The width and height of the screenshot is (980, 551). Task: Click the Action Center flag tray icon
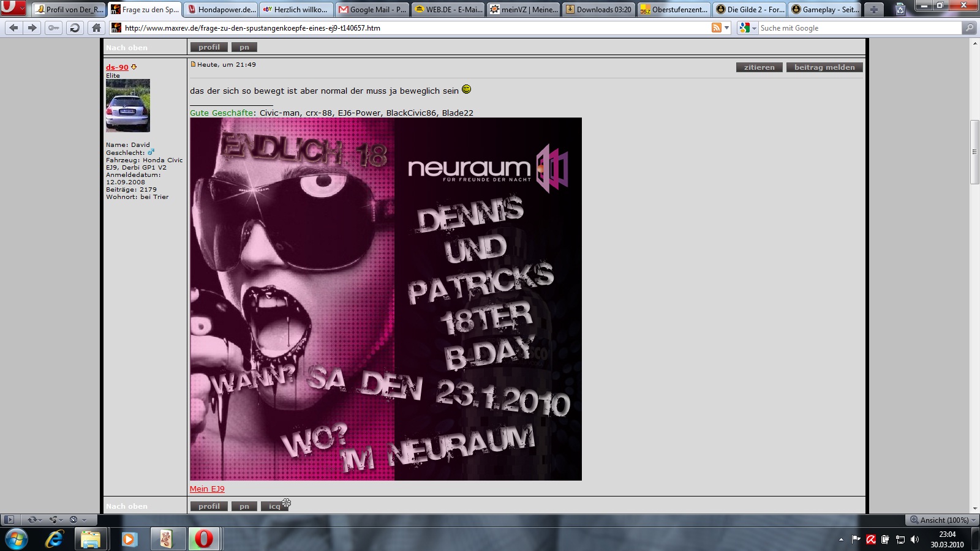(856, 539)
